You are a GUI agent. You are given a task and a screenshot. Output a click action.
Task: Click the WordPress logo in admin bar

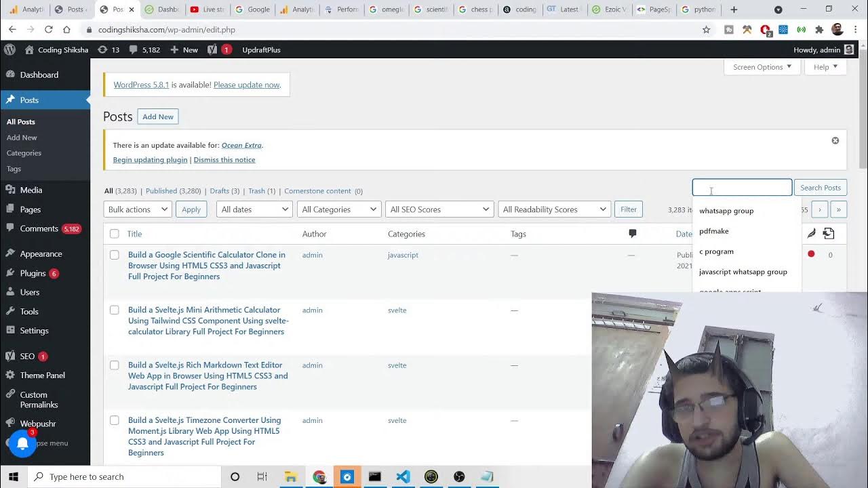pyautogui.click(x=9, y=49)
